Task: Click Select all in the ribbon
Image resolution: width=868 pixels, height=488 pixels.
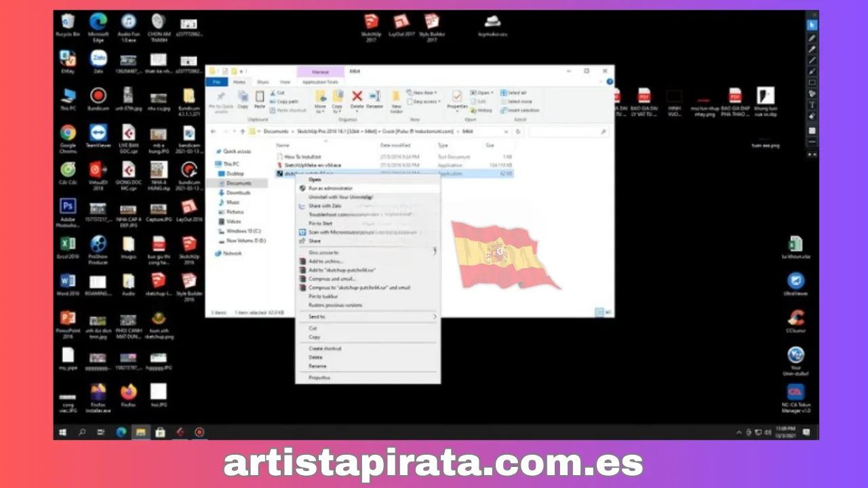Action: tap(513, 93)
